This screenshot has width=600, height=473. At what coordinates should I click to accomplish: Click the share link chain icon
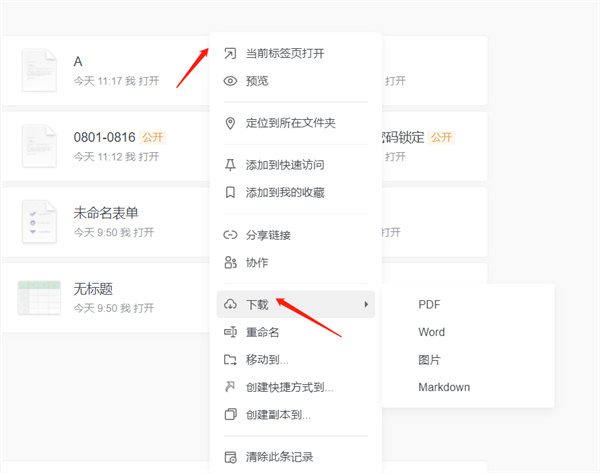[x=230, y=235]
